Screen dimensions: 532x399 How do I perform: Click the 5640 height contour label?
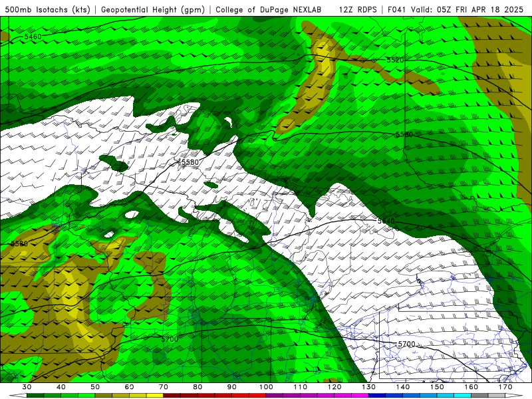(x=386, y=221)
